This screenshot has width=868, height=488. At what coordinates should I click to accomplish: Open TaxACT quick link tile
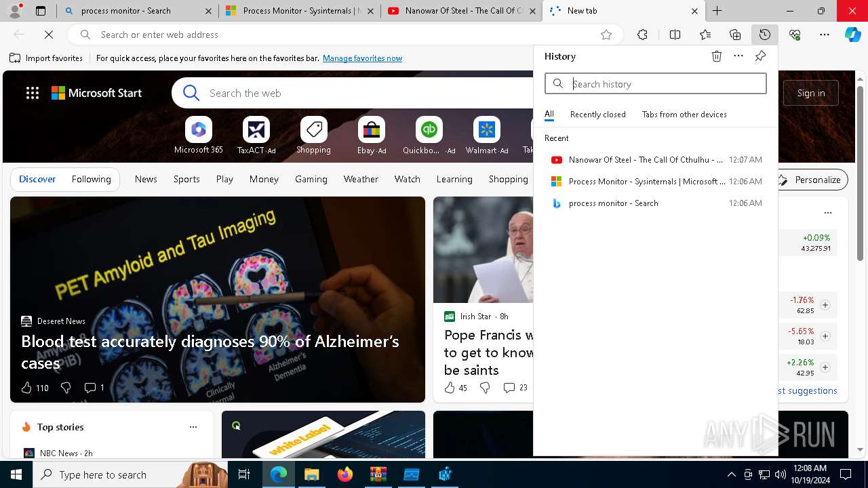pos(256,135)
